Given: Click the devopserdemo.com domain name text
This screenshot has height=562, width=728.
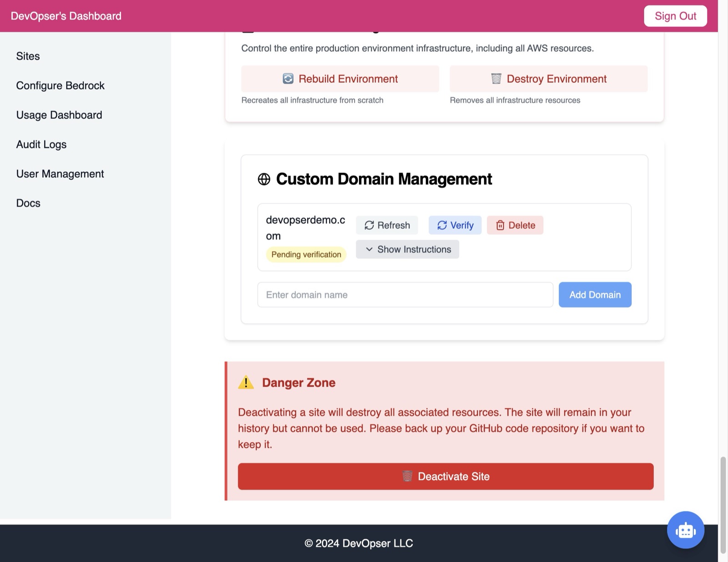Looking at the screenshot, I should point(305,228).
